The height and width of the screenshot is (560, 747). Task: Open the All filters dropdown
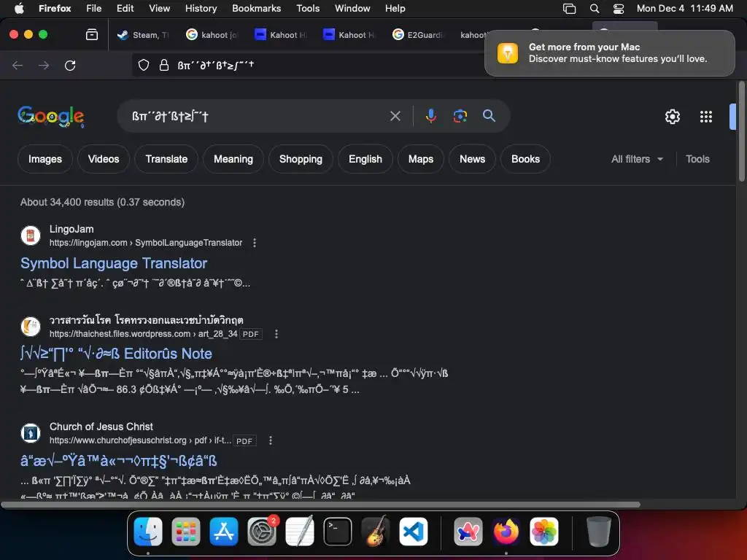(637, 159)
